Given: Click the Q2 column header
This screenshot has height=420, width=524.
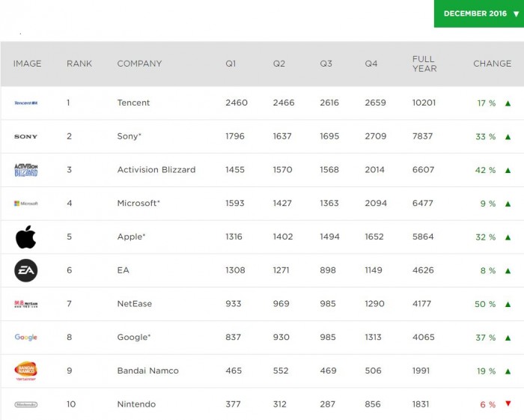Looking at the screenshot, I should pyautogui.click(x=279, y=64).
